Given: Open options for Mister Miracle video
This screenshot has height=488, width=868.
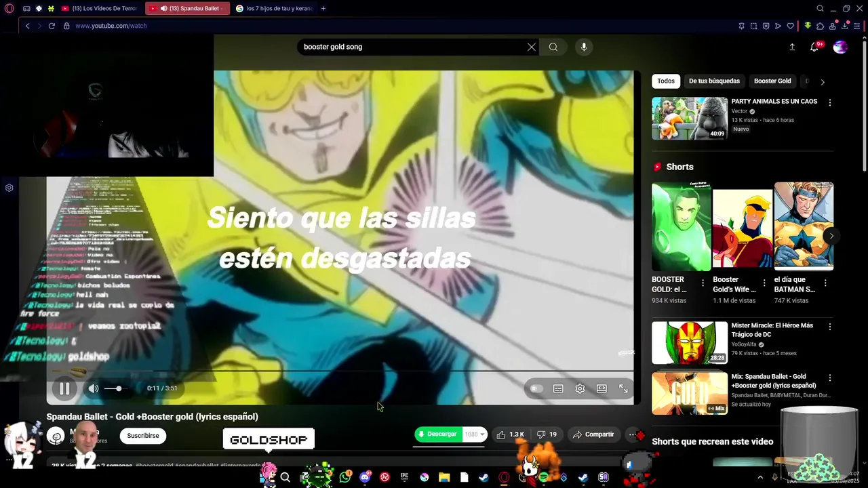Looking at the screenshot, I should pyautogui.click(x=829, y=327).
